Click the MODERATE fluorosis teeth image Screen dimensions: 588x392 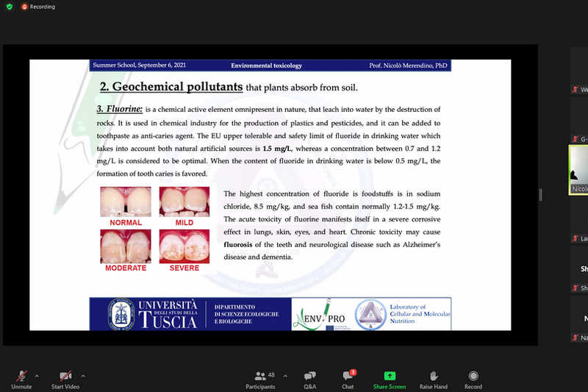click(126, 246)
